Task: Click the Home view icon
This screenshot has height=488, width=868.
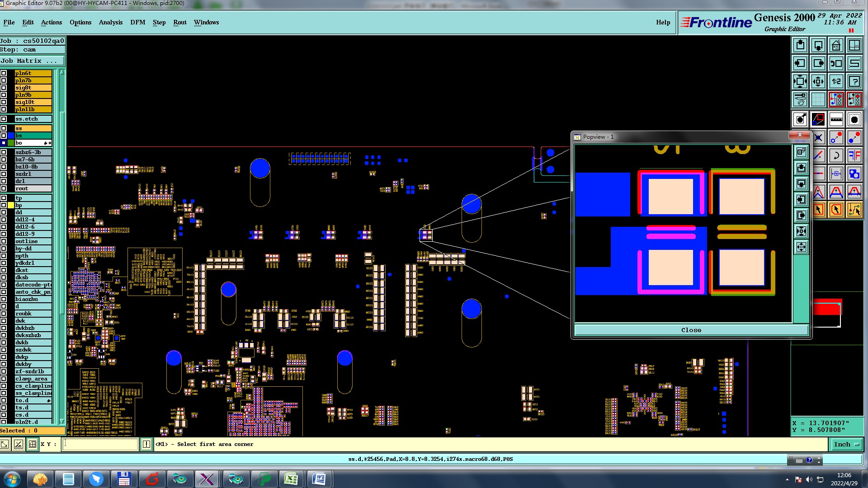Action: point(836,45)
